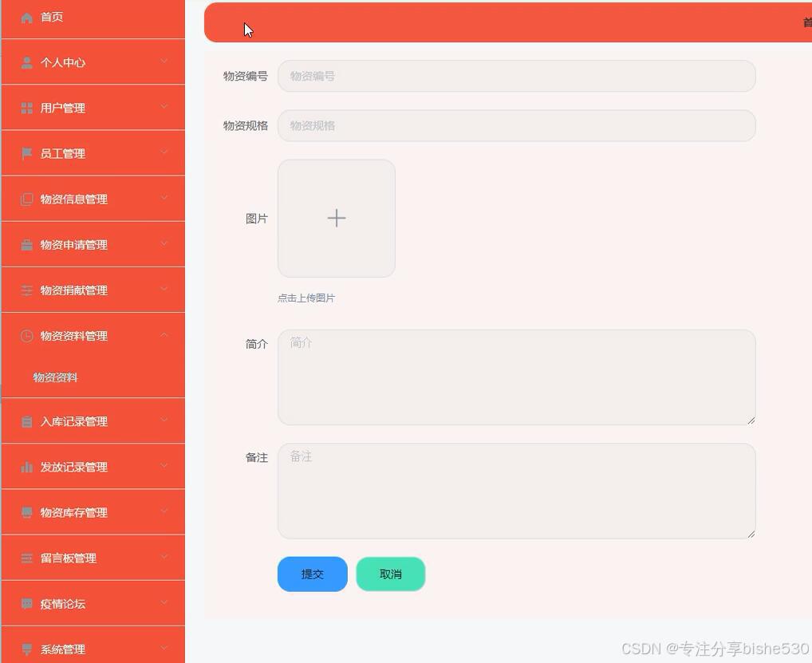Open the 物资申请管理 menu label
This screenshot has width=812, height=663.
(74, 245)
